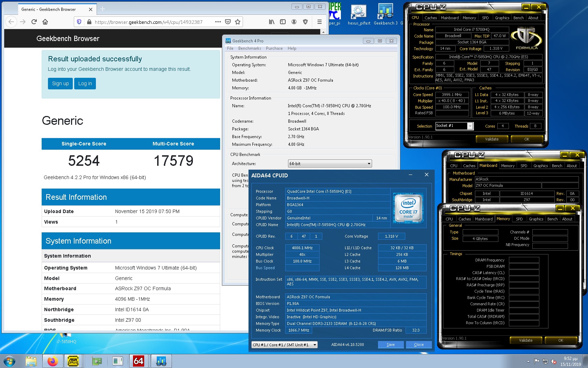Click Save in AIDA64 CPUID

[391, 345]
